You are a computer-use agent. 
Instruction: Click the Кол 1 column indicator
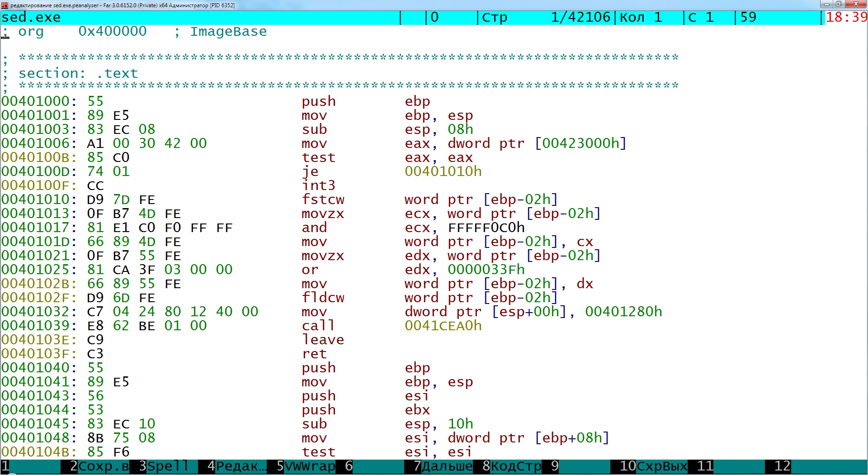(x=641, y=17)
